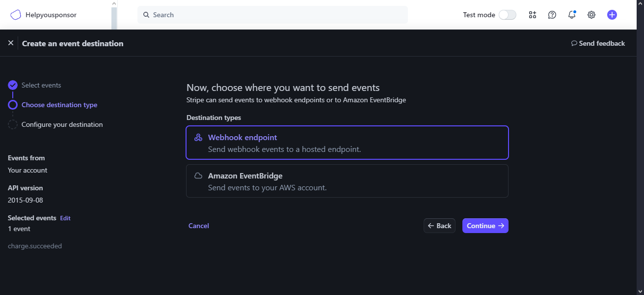Click the charge.succeeded event text
644x295 pixels.
(35, 246)
